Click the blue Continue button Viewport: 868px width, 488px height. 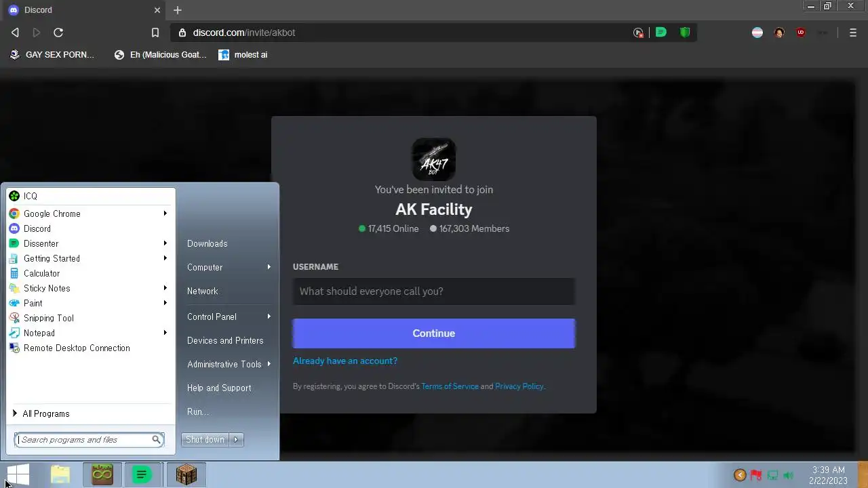[434, 333]
